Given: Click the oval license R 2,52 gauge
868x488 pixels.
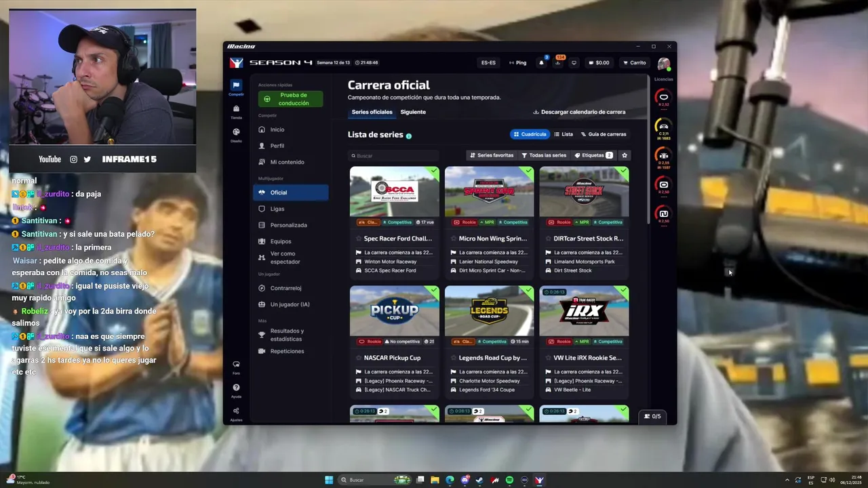Looking at the screenshot, I should point(664,98).
